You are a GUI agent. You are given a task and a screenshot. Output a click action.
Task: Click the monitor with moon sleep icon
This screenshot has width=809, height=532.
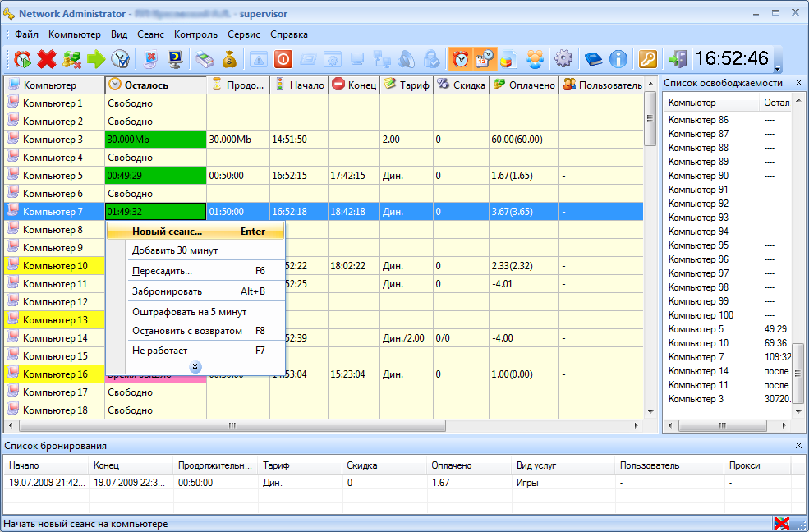(x=176, y=59)
